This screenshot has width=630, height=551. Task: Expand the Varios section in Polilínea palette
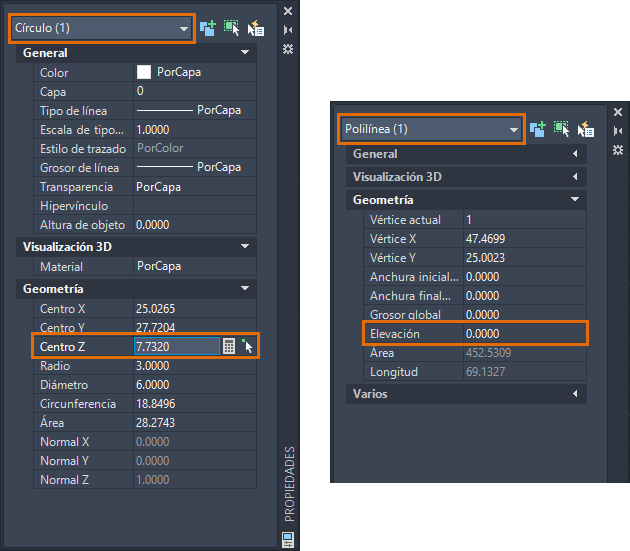point(575,393)
